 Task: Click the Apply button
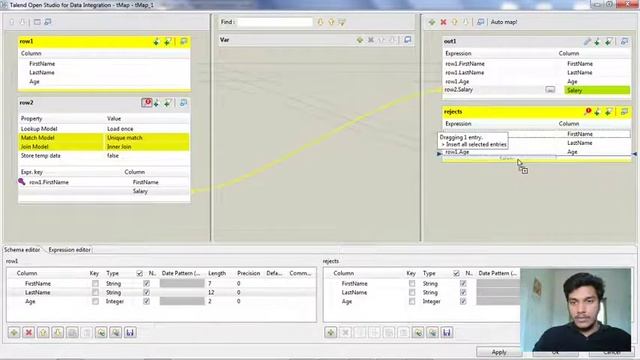499,352
